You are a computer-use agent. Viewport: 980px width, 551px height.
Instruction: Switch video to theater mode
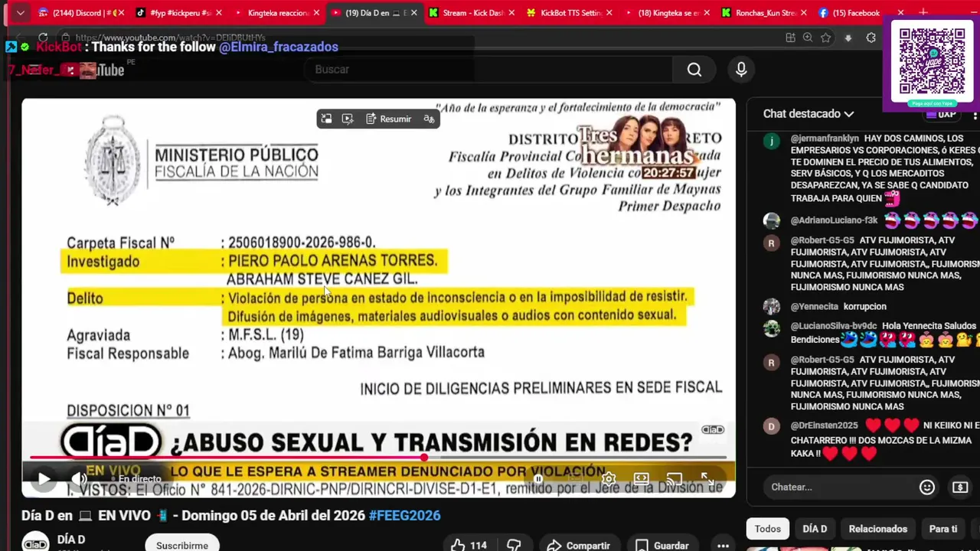[642, 479]
